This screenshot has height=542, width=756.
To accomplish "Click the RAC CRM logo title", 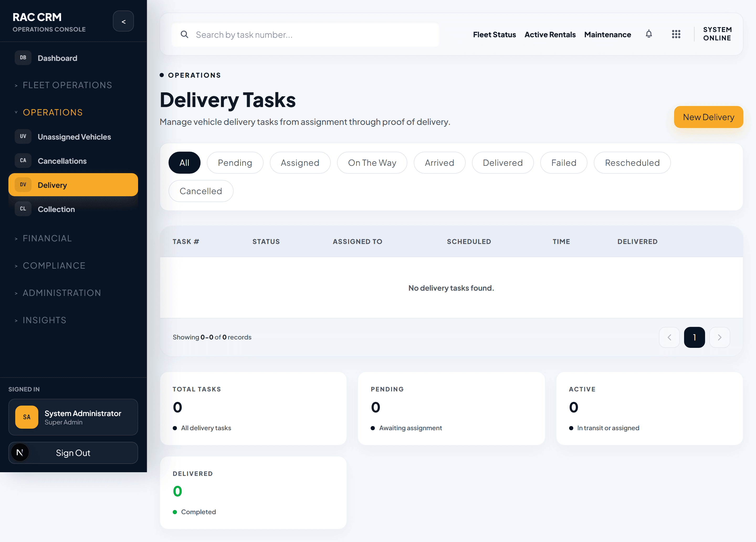I will pos(37,17).
